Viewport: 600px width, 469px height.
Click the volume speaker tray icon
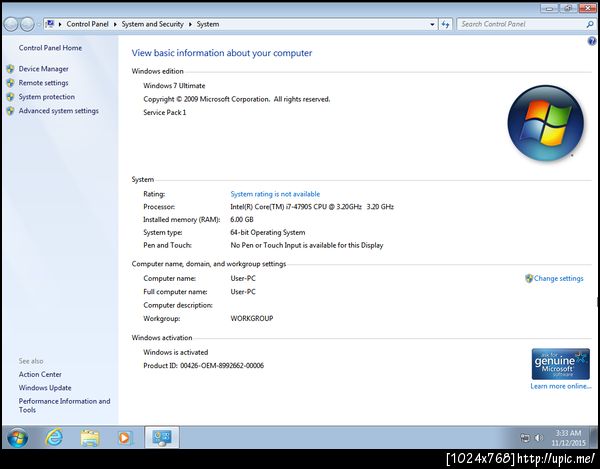(538, 438)
